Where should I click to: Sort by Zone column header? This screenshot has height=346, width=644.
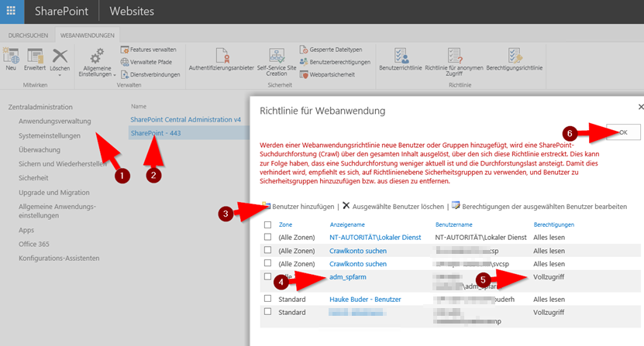click(285, 224)
